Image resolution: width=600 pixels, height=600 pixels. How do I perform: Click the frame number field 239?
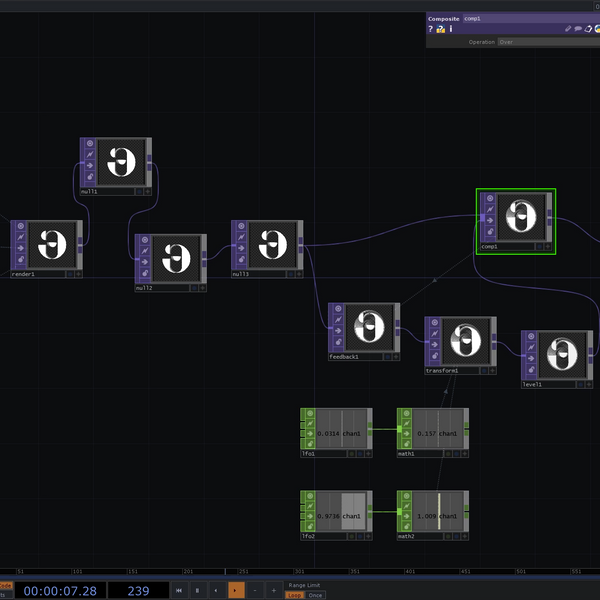(x=139, y=591)
